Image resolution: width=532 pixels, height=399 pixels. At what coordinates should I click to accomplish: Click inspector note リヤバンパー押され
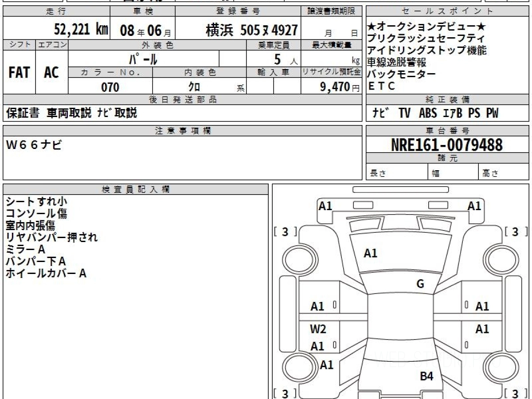(51, 238)
